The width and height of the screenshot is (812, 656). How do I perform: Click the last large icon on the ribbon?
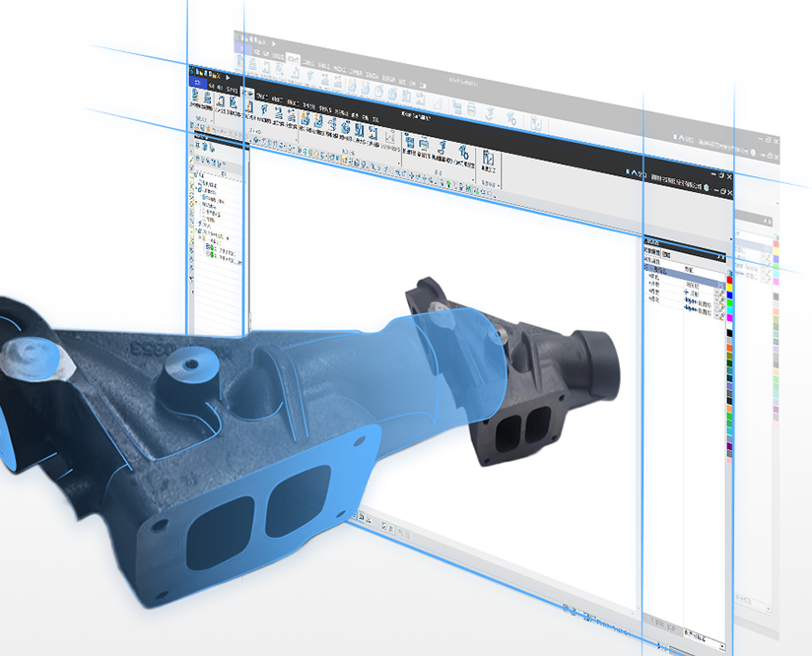click(x=488, y=160)
